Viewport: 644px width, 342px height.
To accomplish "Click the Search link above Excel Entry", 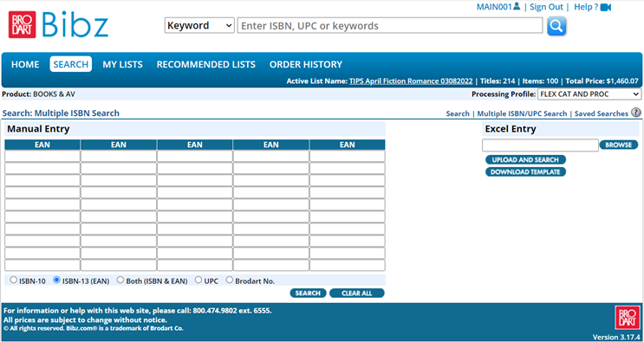I will coord(458,113).
